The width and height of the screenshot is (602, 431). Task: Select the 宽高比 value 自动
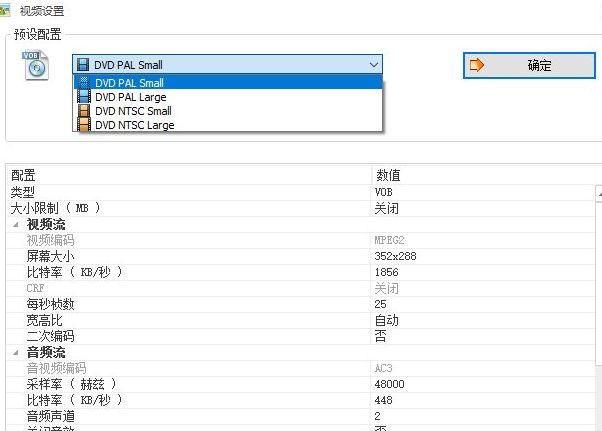click(x=386, y=321)
